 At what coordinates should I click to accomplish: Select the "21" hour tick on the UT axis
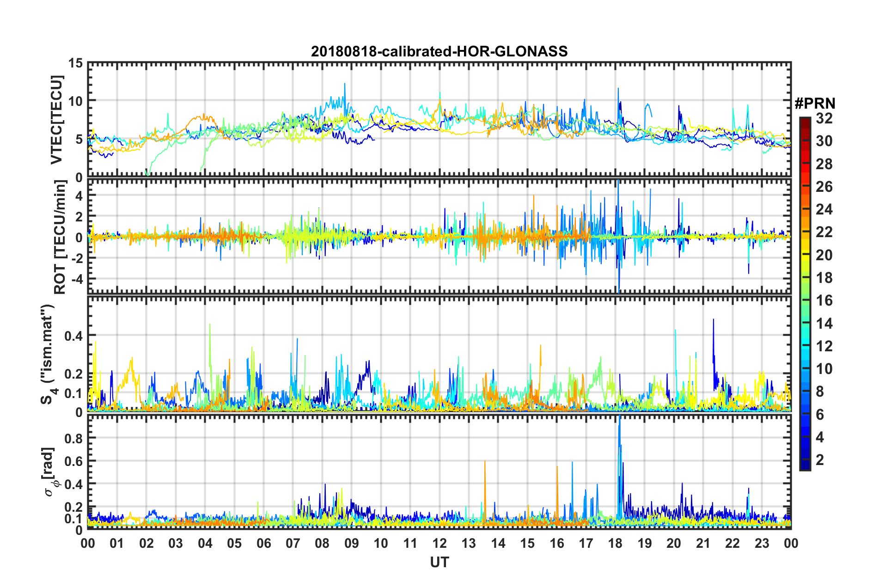(703, 543)
